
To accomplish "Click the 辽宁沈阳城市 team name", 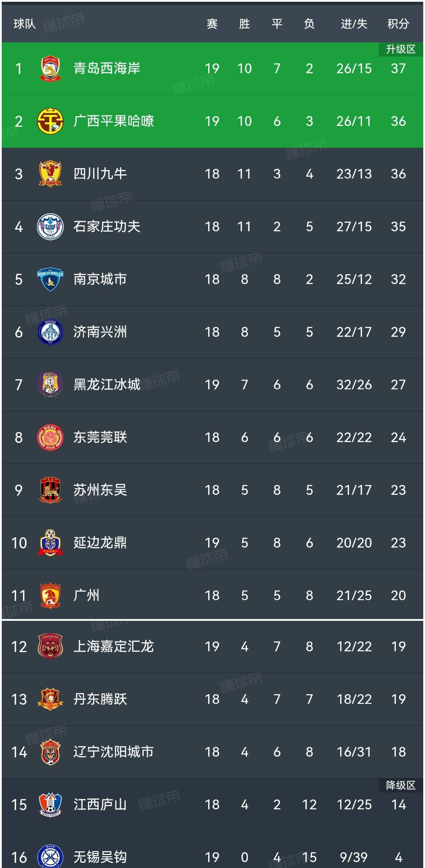I will [x=114, y=752].
